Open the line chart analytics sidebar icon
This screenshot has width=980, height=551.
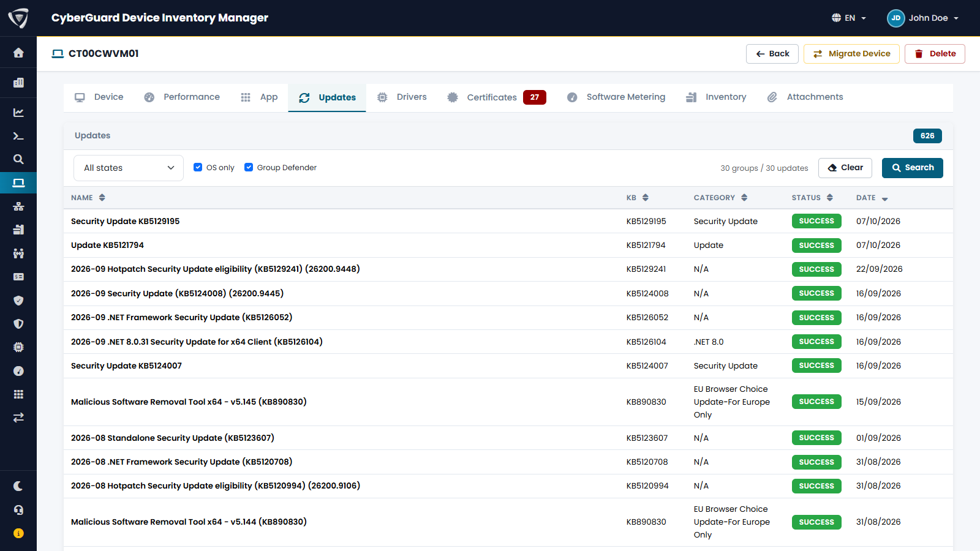click(x=18, y=112)
